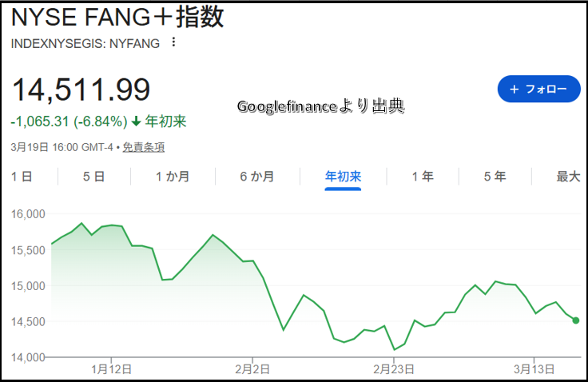Show the 1か月 chart range
588x382 pixels.
(x=173, y=177)
